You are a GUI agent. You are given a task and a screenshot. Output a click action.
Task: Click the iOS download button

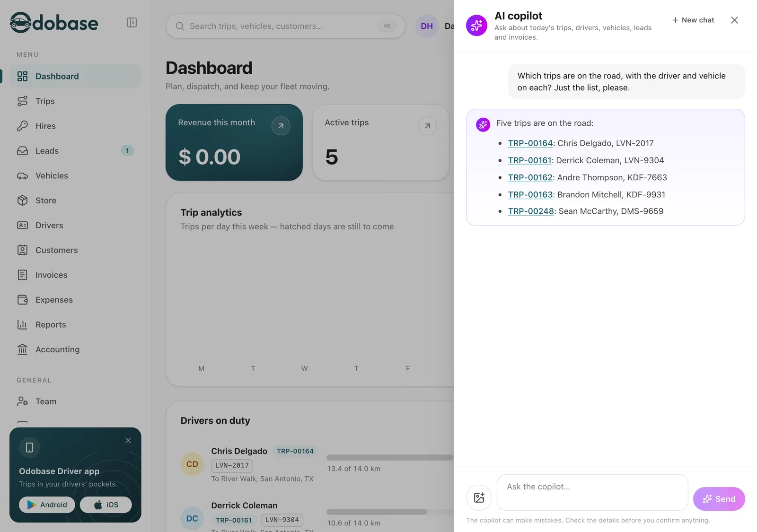pyautogui.click(x=106, y=505)
